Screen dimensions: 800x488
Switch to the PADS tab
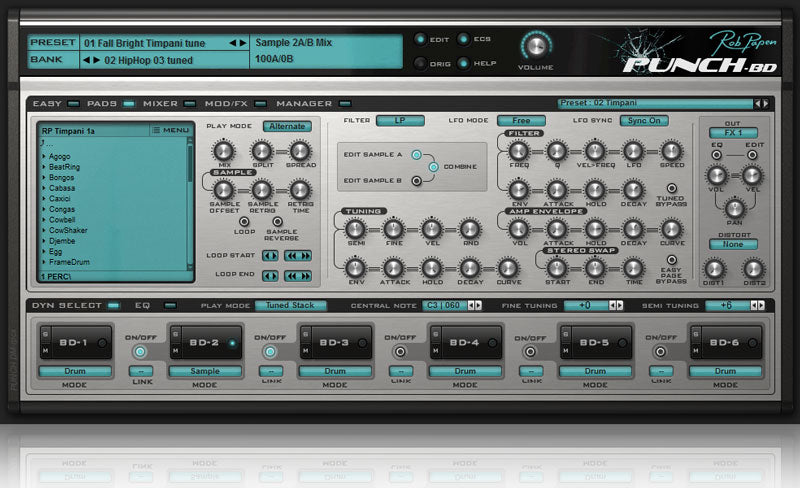point(111,104)
